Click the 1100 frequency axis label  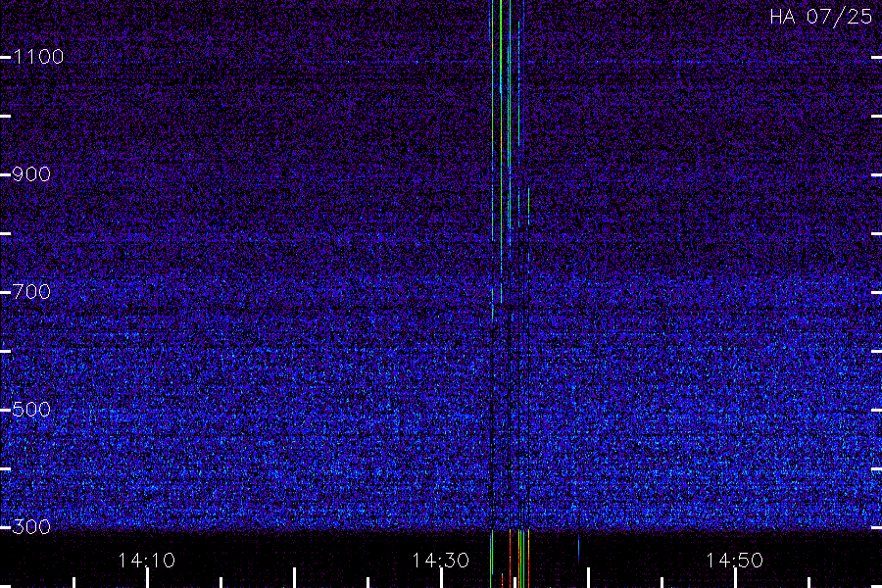(38, 57)
